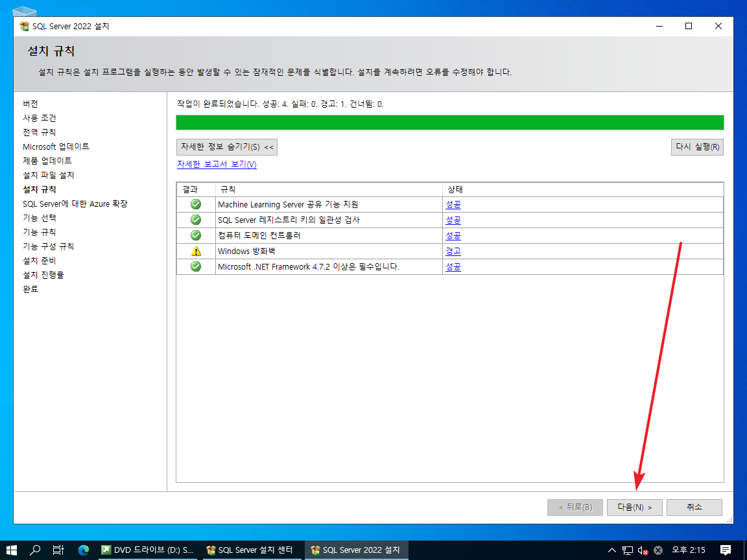Click the Machine Learning Server 공유 기능 지원 rule text
The height and width of the screenshot is (560, 747).
288,204
